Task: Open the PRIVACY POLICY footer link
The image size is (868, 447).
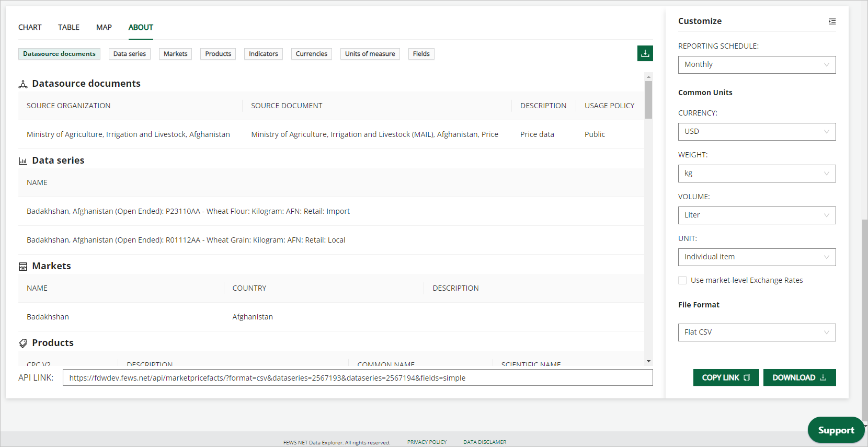Action: click(x=427, y=442)
